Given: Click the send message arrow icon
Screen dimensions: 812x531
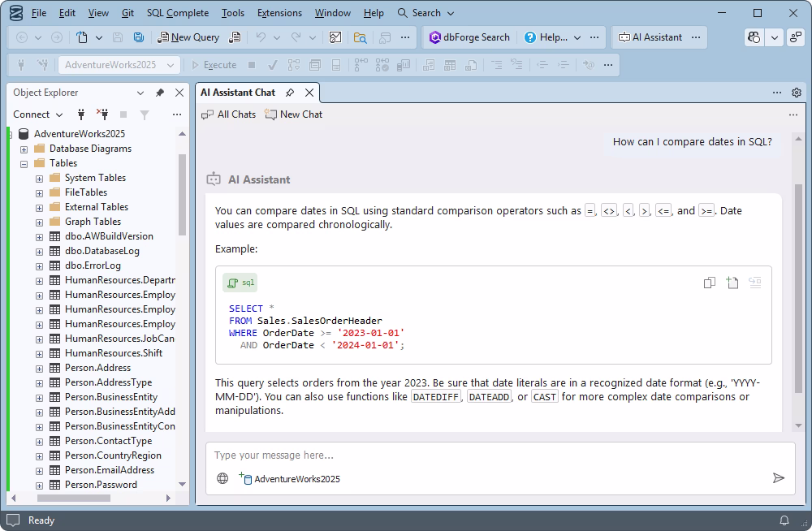Looking at the screenshot, I should (x=778, y=478).
